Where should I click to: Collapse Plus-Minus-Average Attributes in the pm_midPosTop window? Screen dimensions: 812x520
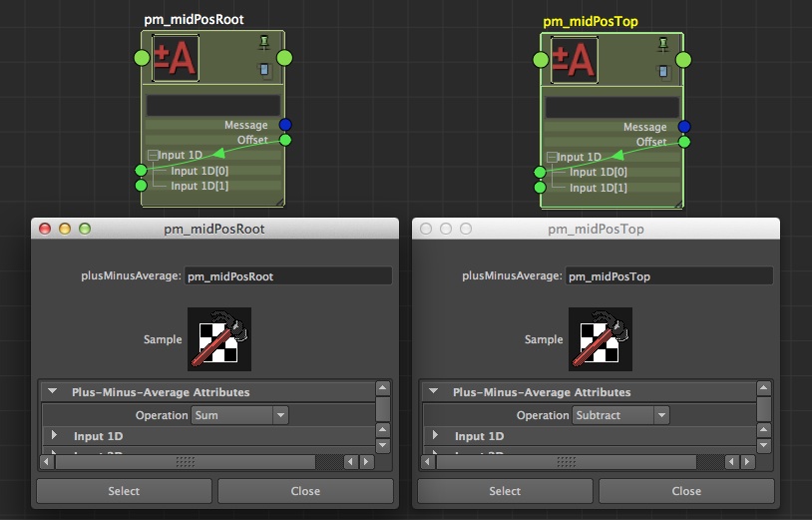coord(435,392)
